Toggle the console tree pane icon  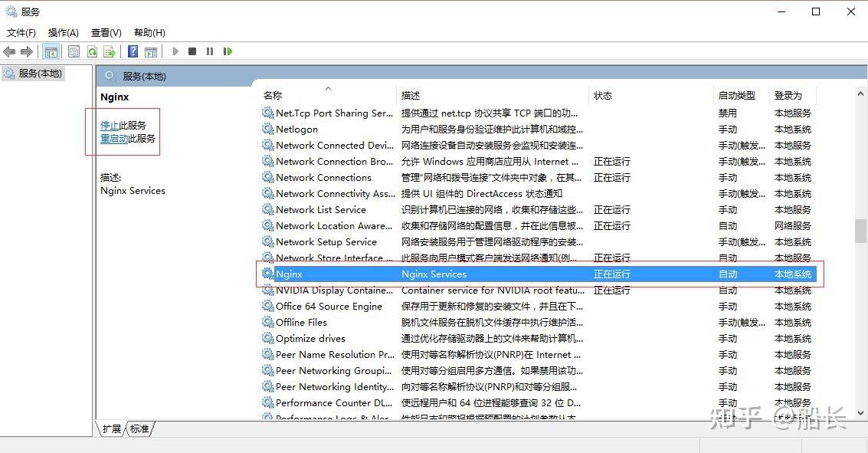[51, 51]
